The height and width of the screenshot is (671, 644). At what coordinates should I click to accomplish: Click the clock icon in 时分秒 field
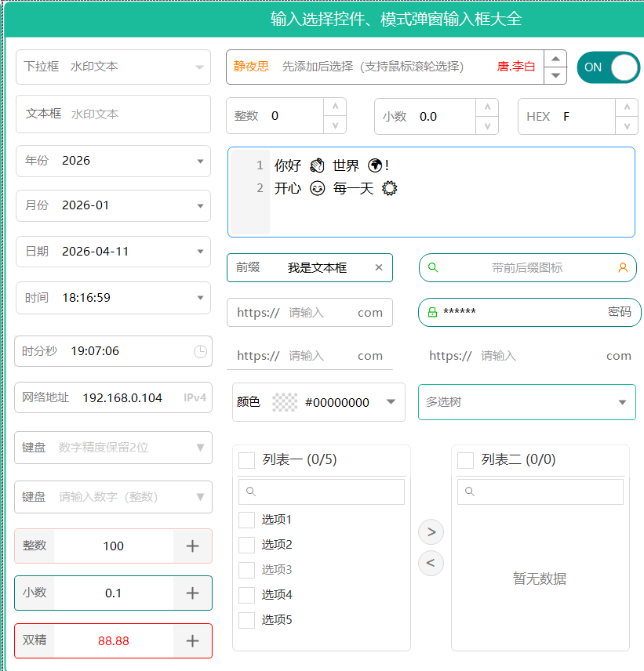tap(200, 351)
